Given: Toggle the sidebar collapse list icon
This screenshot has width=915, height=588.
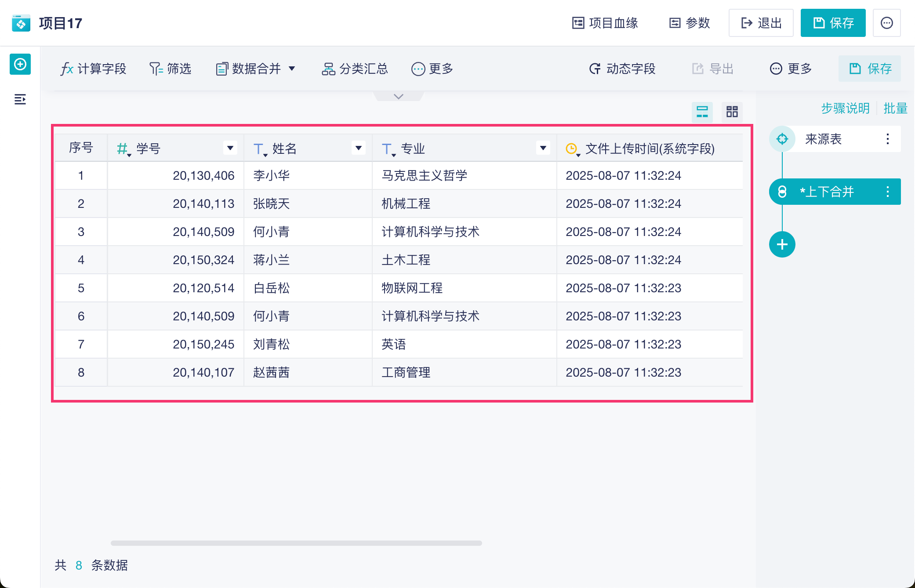Looking at the screenshot, I should tap(20, 99).
